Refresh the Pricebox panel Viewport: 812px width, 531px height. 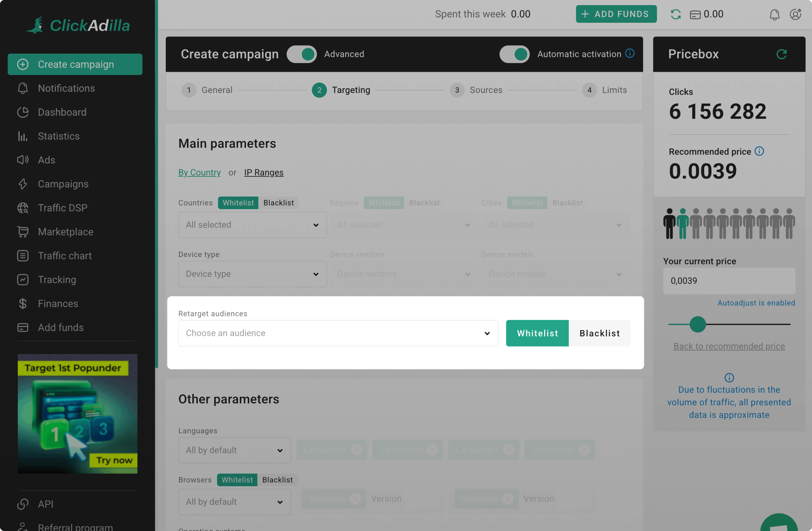(x=782, y=54)
